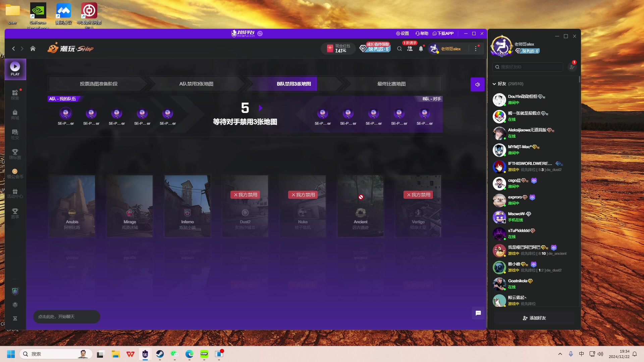The width and height of the screenshot is (644, 362).
Task: Open 老师哥alex profile in top bar
Action: pos(445,49)
